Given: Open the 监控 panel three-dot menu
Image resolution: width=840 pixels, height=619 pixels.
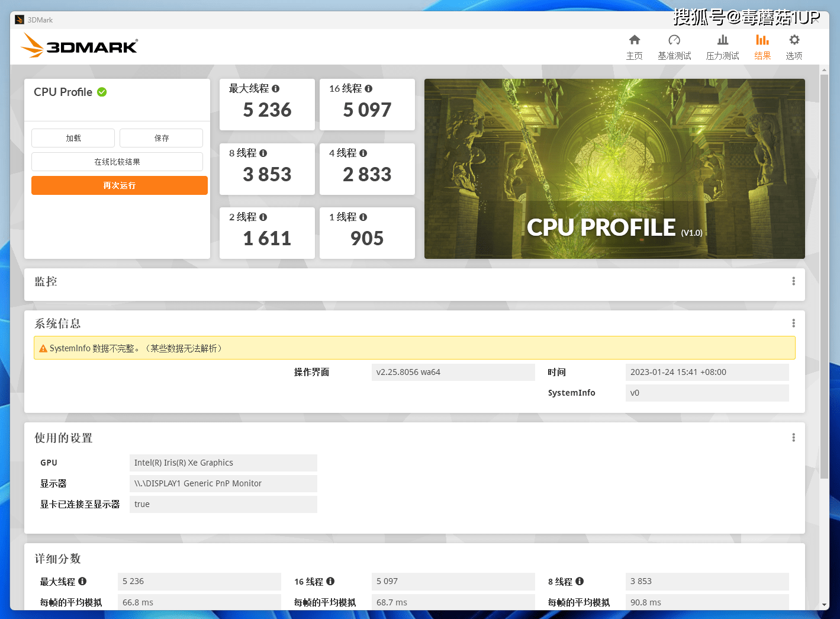Looking at the screenshot, I should [x=793, y=281].
